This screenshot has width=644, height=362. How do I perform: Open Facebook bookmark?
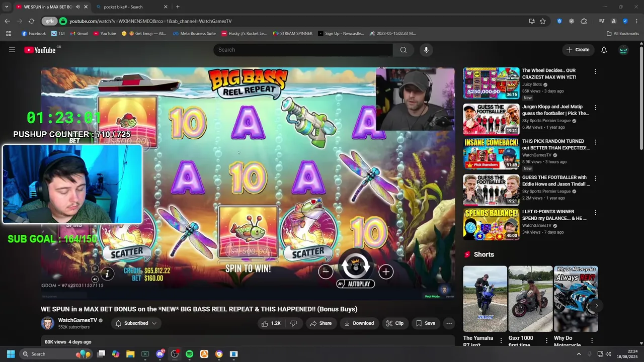click(x=34, y=34)
